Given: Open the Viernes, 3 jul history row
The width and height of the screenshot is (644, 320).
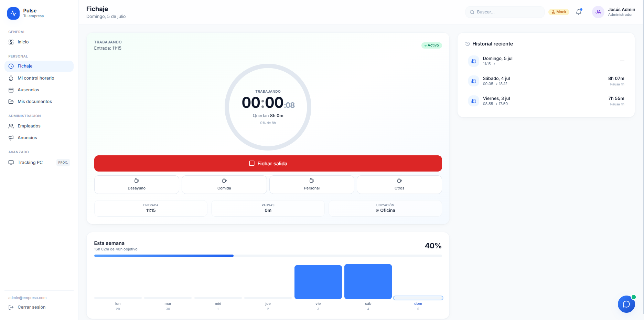Looking at the screenshot, I should tap(546, 101).
